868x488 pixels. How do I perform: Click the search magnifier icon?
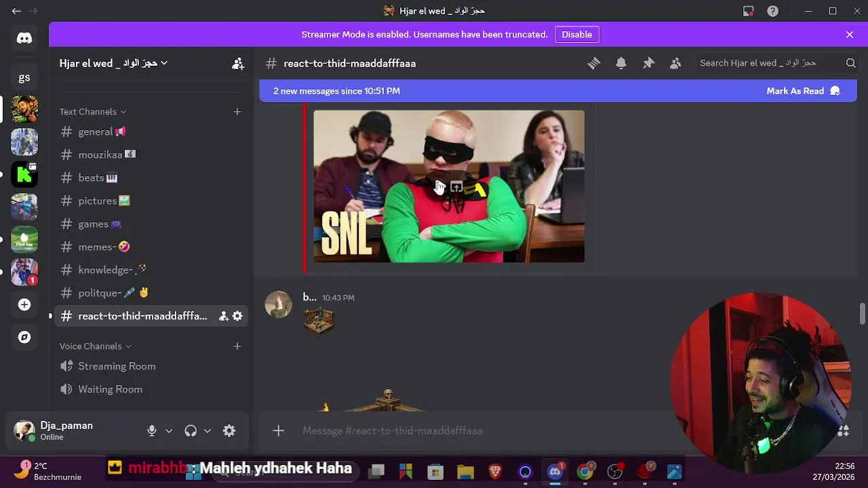click(851, 63)
